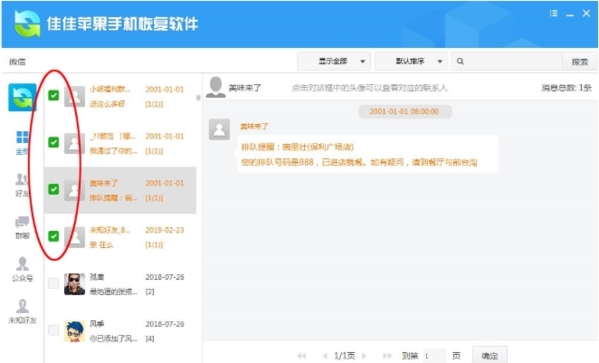Click sender avatar beside the chat message
Screen dimensions: 599x363
(219, 129)
